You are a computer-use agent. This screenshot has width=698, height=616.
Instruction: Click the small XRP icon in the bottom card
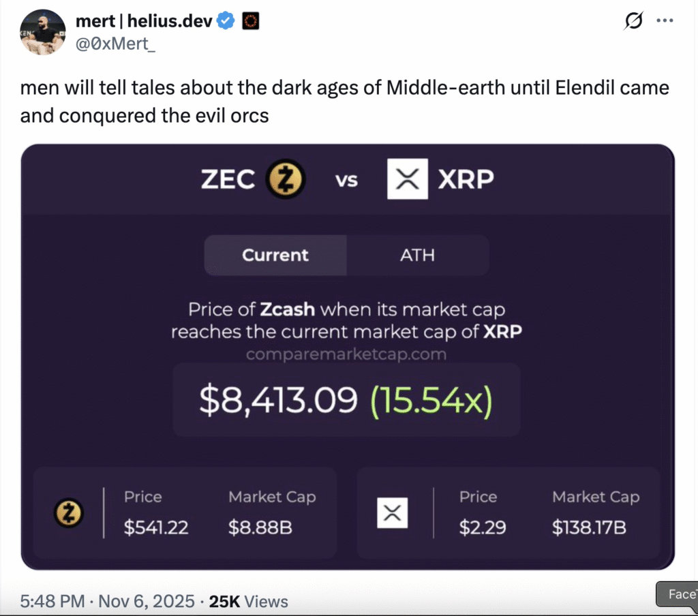pos(392,512)
